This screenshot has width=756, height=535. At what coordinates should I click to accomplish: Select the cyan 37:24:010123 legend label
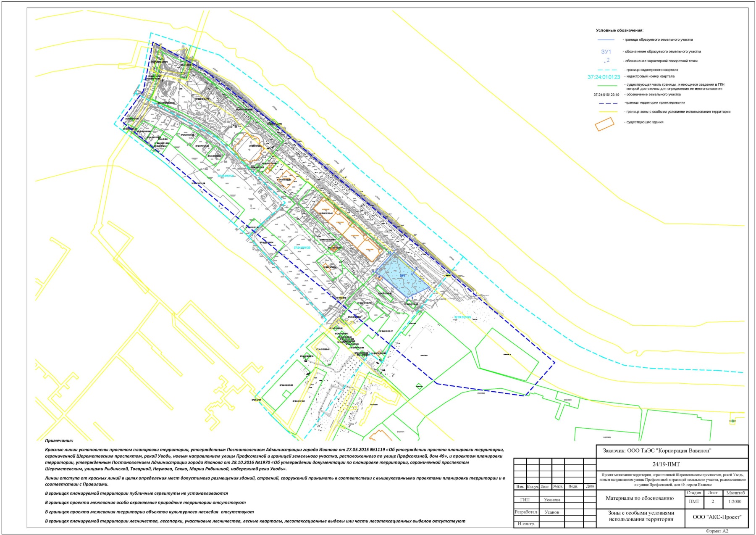pyautogui.click(x=604, y=77)
